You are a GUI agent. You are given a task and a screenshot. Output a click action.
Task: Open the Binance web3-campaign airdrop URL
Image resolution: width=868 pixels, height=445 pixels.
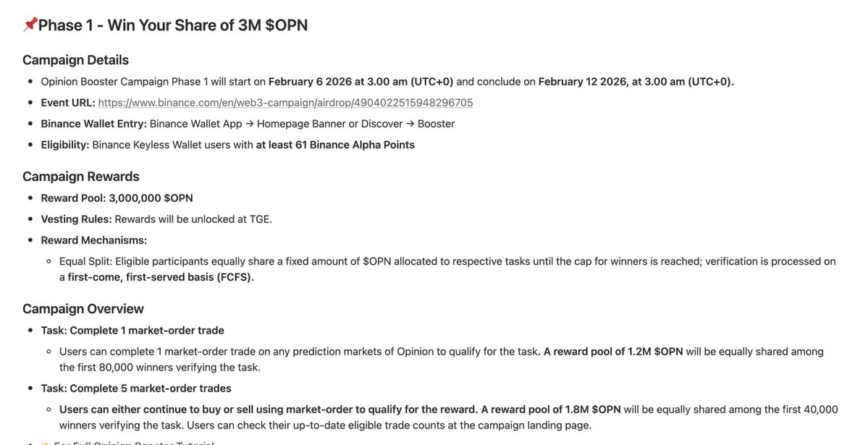click(285, 103)
